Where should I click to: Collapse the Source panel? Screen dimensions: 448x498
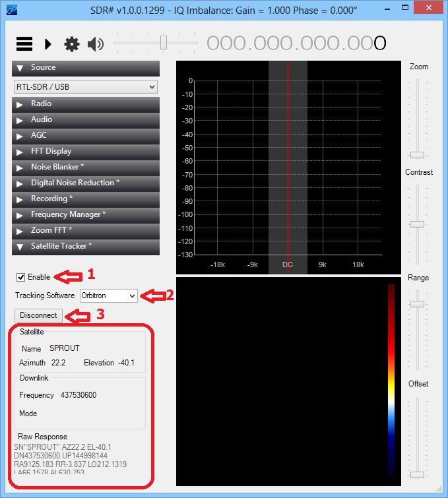(86, 69)
